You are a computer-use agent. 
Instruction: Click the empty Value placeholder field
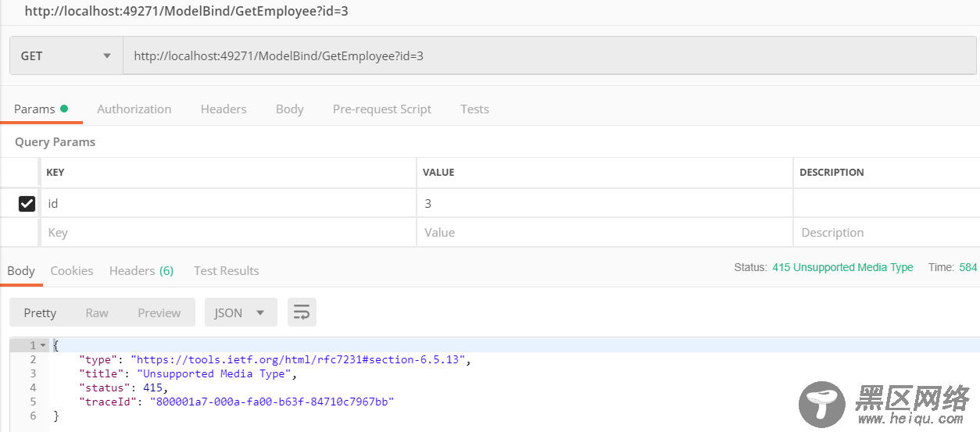tap(605, 233)
